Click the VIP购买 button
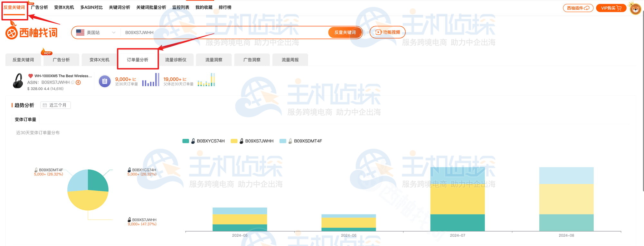The width and height of the screenshot is (644, 246). click(611, 8)
